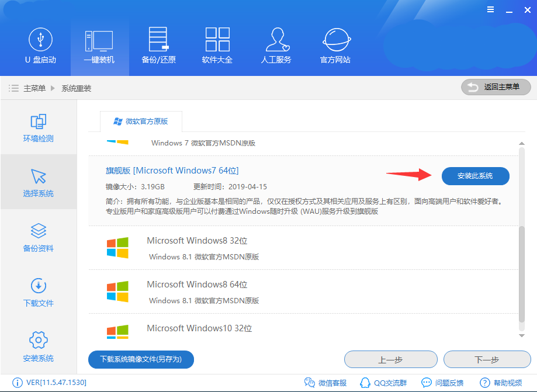The width and height of the screenshot is (537, 392).
Task: Click Windows 7 微软官方MSDN原版 text
Action: coord(203,143)
